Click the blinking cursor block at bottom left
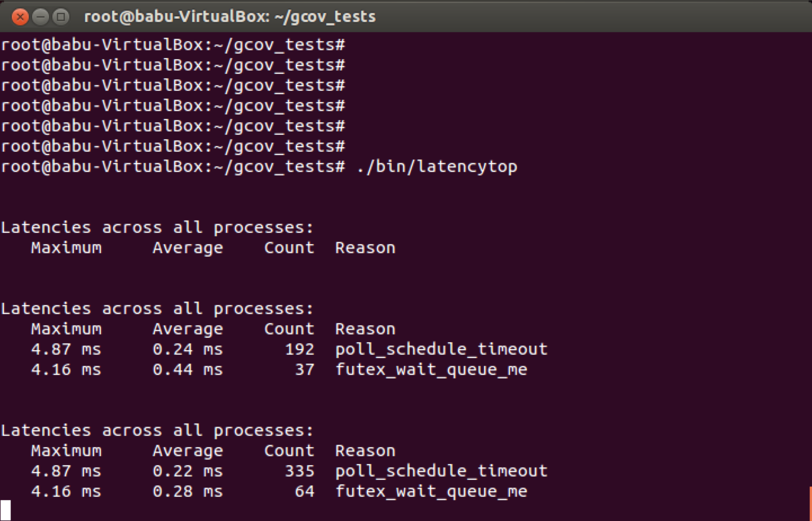 point(6,509)
